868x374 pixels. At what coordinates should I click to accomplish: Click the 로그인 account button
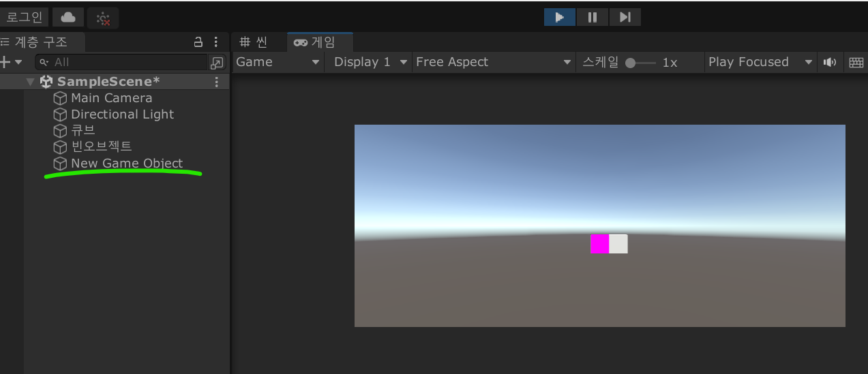[24, 17]
